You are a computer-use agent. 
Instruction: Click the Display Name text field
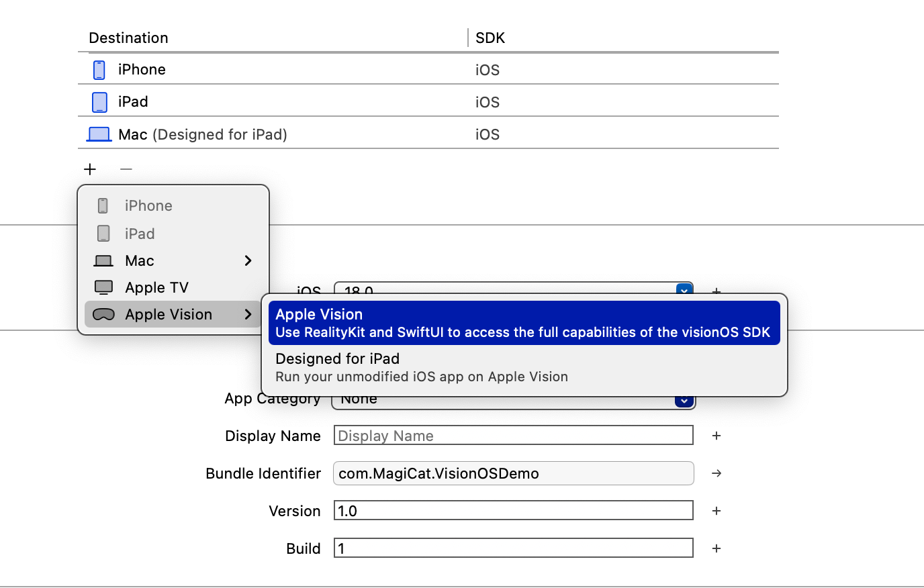tap(514, 435)
